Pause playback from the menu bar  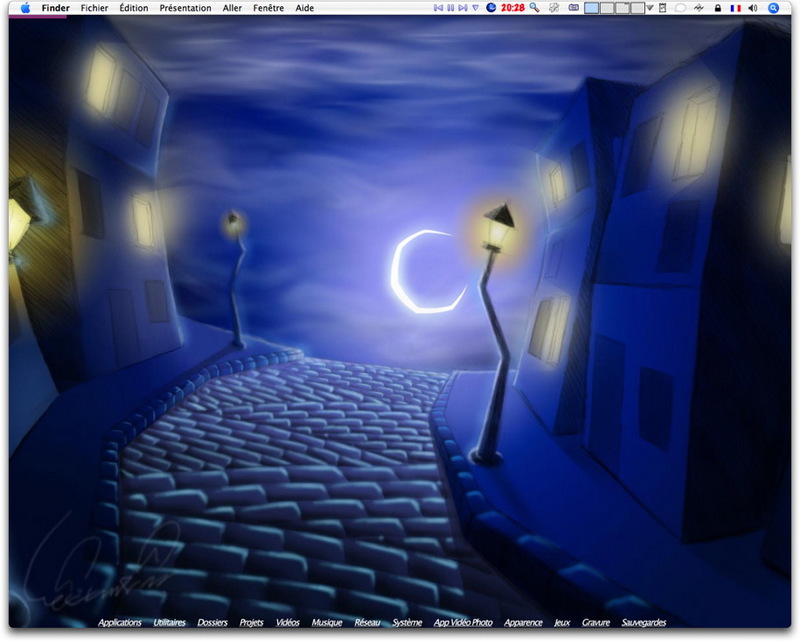pos(451,8)
